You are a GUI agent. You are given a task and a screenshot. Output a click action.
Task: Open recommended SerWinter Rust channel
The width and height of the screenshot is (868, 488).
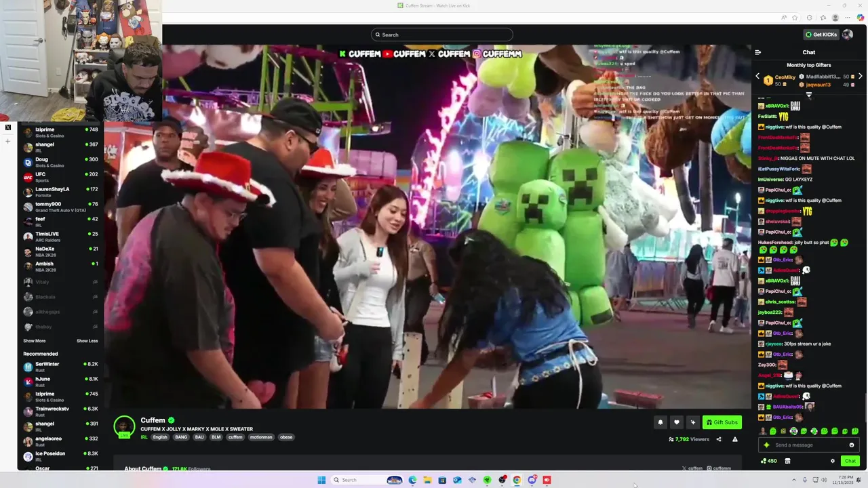coord(61,367)
